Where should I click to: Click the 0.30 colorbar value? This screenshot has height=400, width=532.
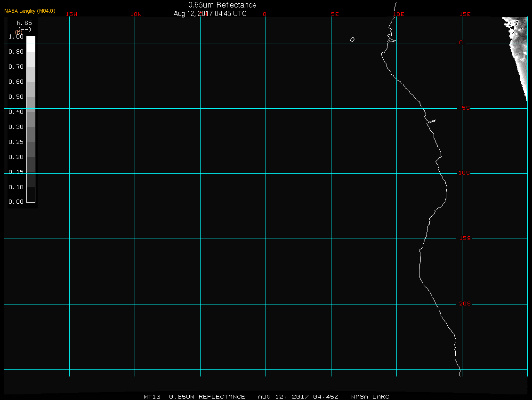coord(16,127)
